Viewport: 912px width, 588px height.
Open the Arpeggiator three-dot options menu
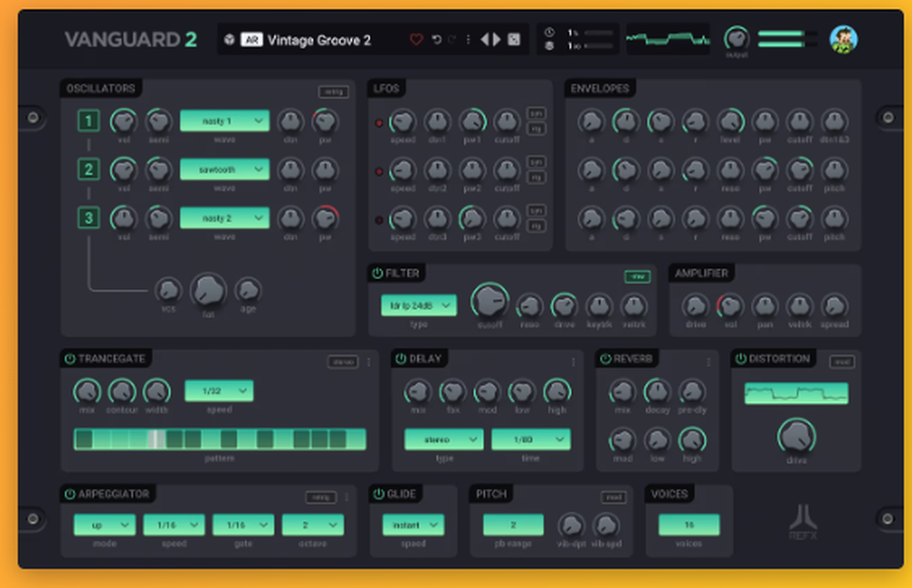click(x=347, y=497)
